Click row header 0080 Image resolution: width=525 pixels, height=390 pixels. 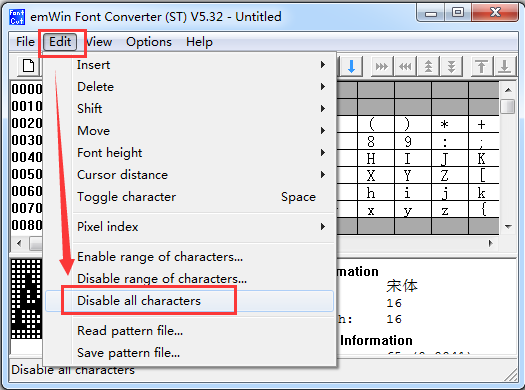pos(27,225)
